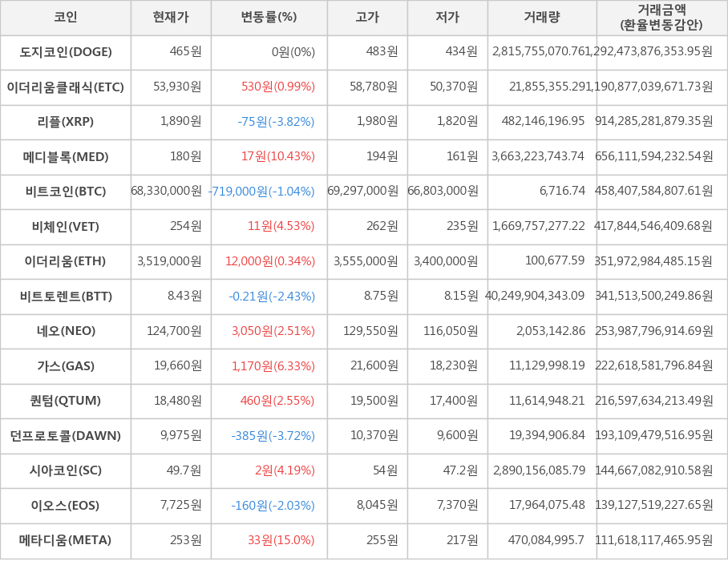Select 비트토렌트's trading volume cell
The width and height of the screenshot is (728, 561).
pos(541,297)
